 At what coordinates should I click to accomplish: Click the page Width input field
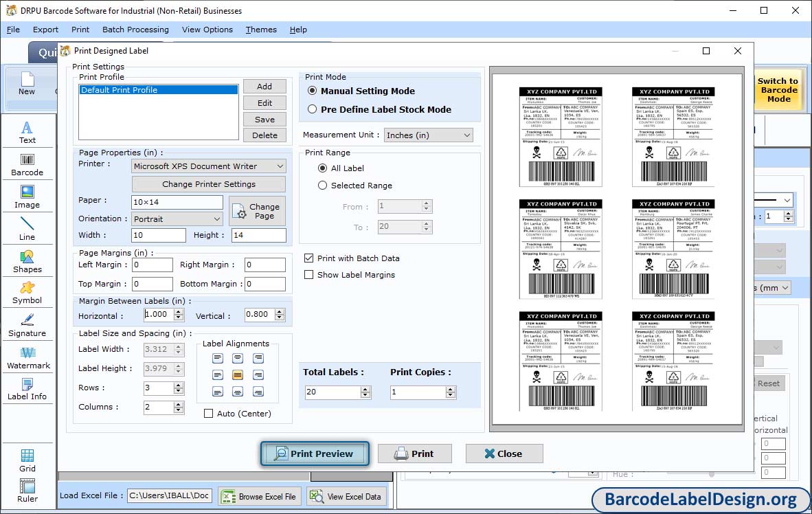tap(159, 235)
